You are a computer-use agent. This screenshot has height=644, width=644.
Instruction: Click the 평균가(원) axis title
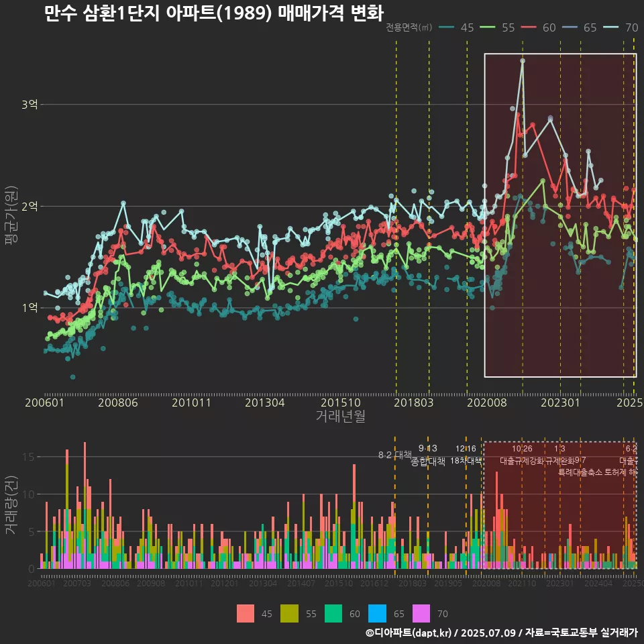[x=11, y=215]
